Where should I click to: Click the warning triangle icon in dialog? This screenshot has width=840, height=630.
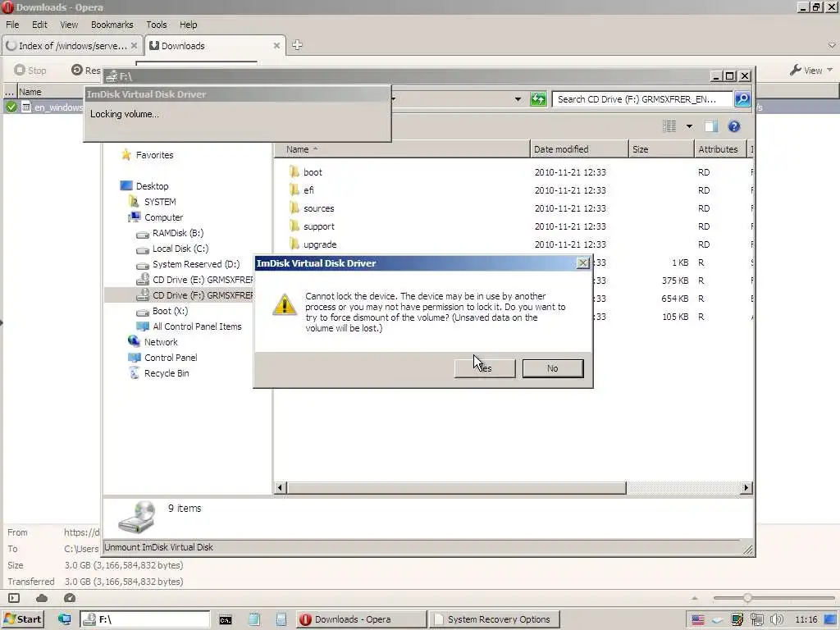pyautogui.click(x=285, y=304)
